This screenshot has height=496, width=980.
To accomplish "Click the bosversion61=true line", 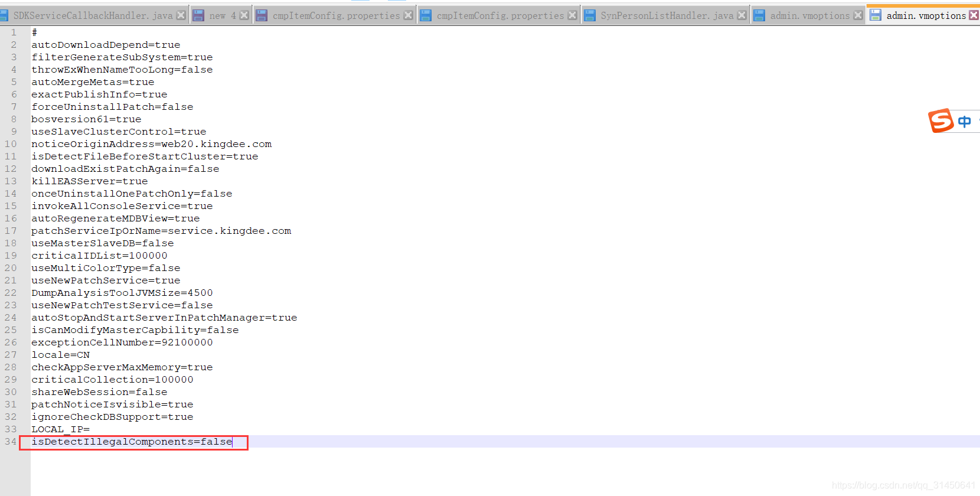I will [86, 119].
